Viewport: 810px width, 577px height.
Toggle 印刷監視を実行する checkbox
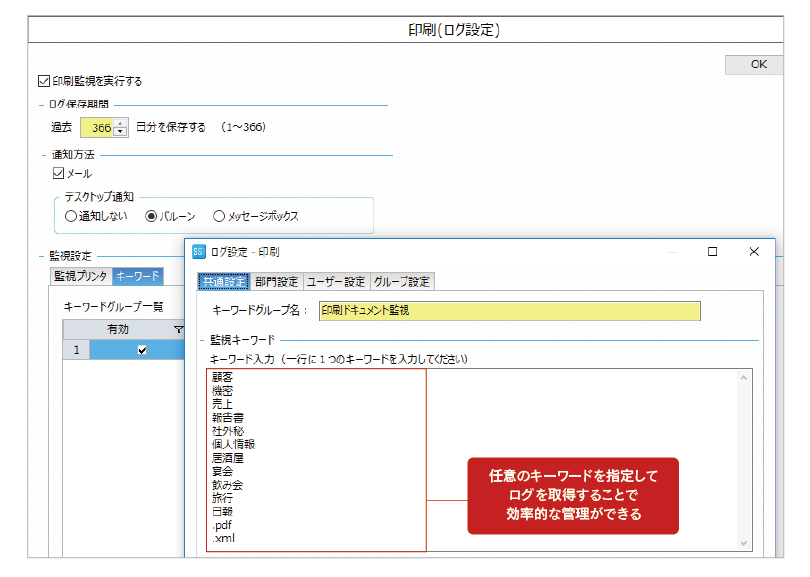pyautogui.click(x=44, y=81)
